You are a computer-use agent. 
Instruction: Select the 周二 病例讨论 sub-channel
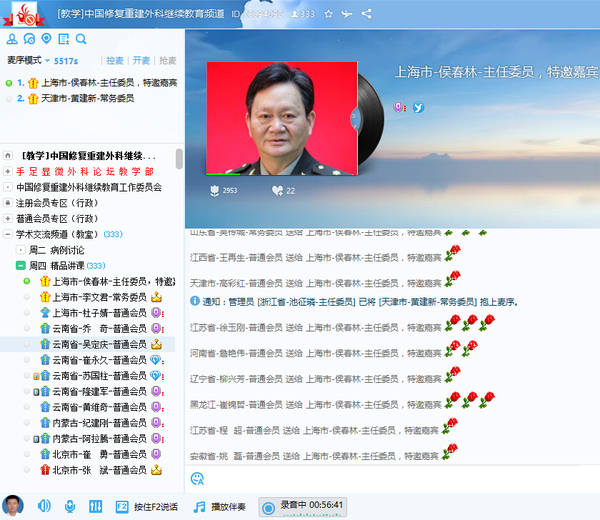click(x=60, y=250)
